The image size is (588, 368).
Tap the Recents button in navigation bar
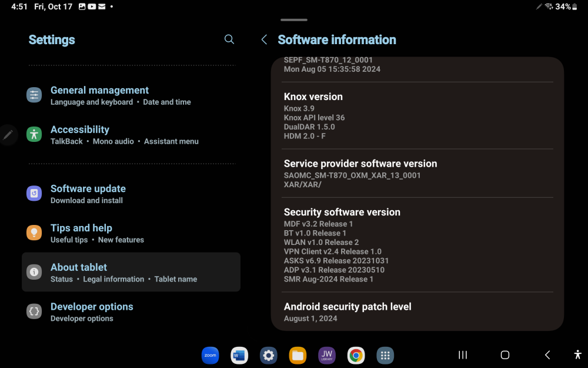[462, 355]
